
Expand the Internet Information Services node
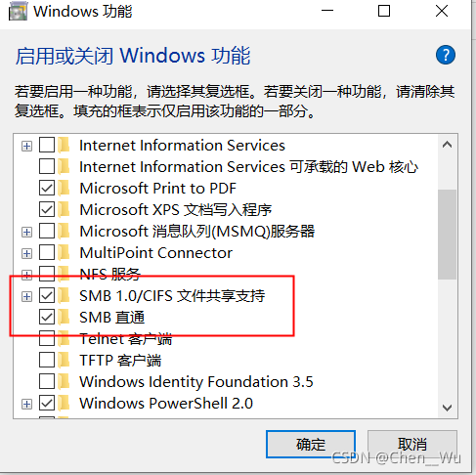(26, 146)
